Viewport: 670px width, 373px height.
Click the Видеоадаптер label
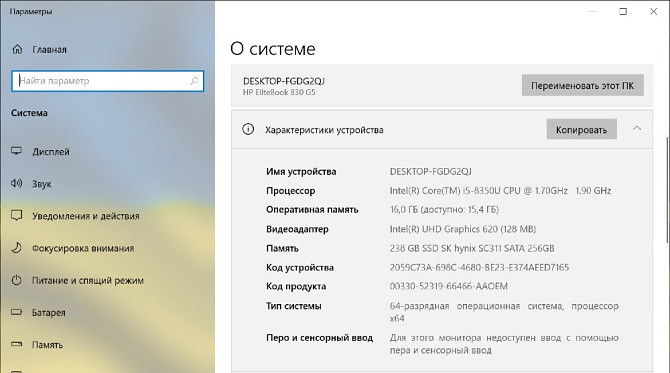click(x=297, y=229)
